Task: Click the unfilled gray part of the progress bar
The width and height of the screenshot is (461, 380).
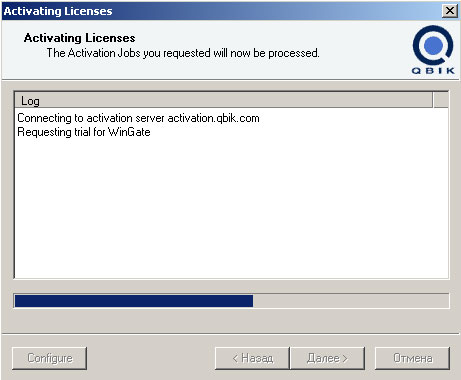Action: (x=350, y=301)
